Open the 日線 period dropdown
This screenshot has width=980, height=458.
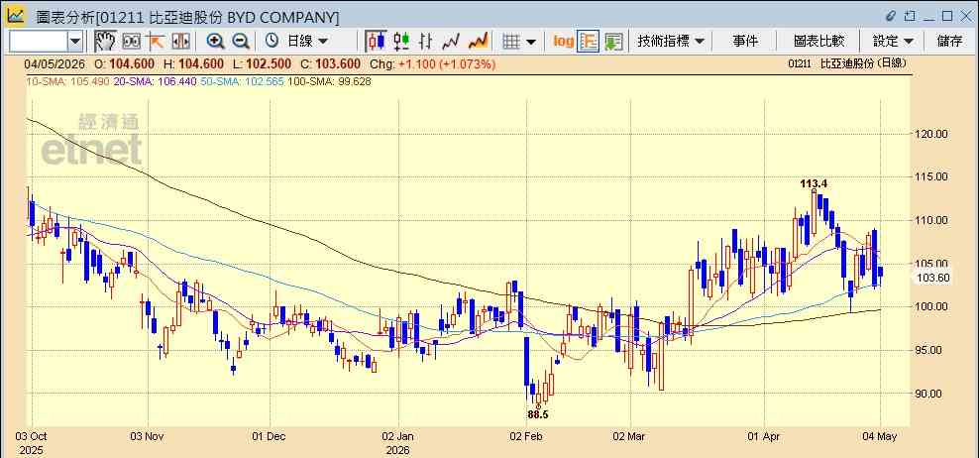click(307, 42)
